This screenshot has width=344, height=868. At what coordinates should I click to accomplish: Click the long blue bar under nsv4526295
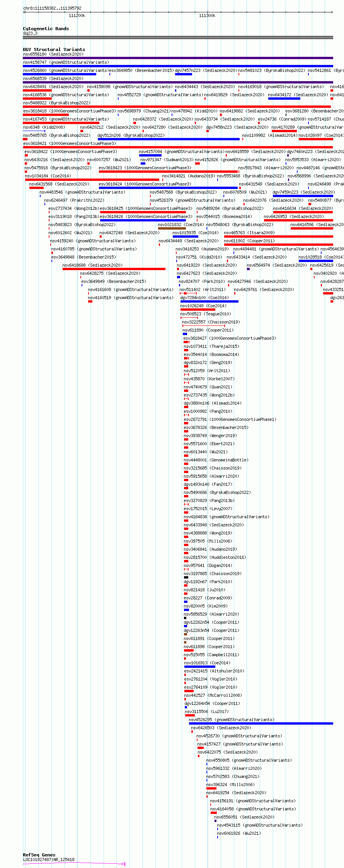click(x=261, y=723)
